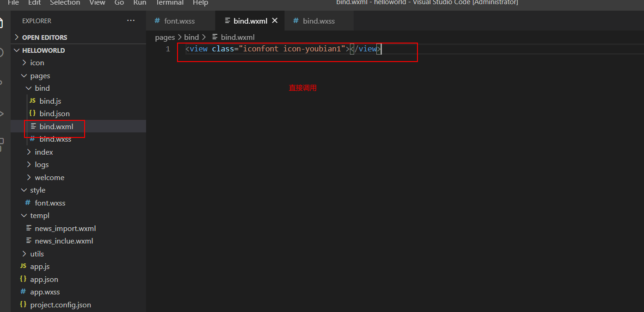Open project.config.json in the explorer
Screen dimensions: 644x312
coord(61,305)
